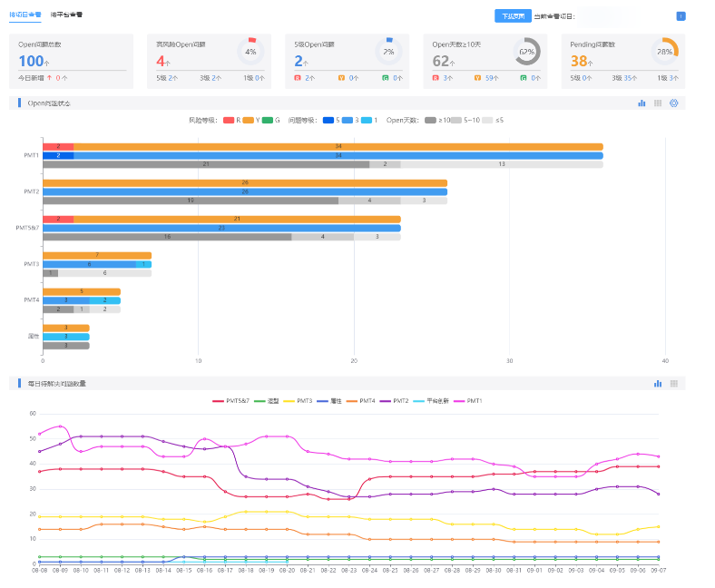
Task: Click the 3级 35个 link in Pending card
Action: pyautogui.click(x=625, y=79)
